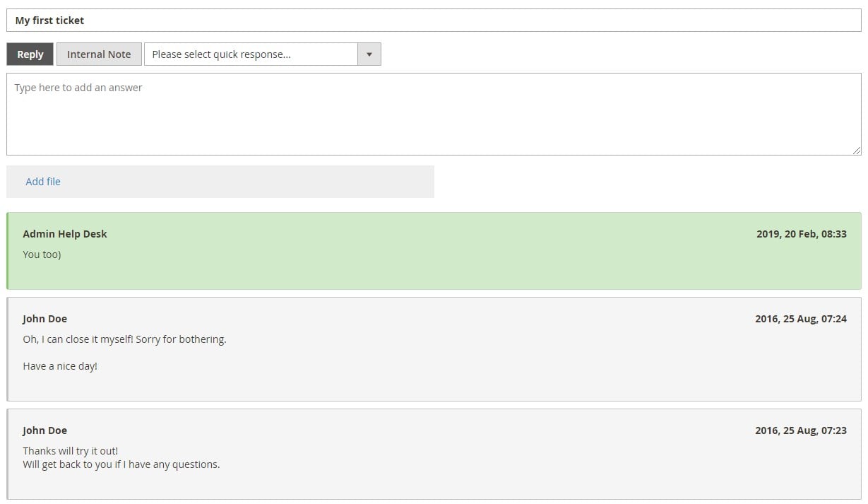Click "Oh, I can close it myself!" text
The height and width of the screenshot is (504, 868).
click(78, 339)
